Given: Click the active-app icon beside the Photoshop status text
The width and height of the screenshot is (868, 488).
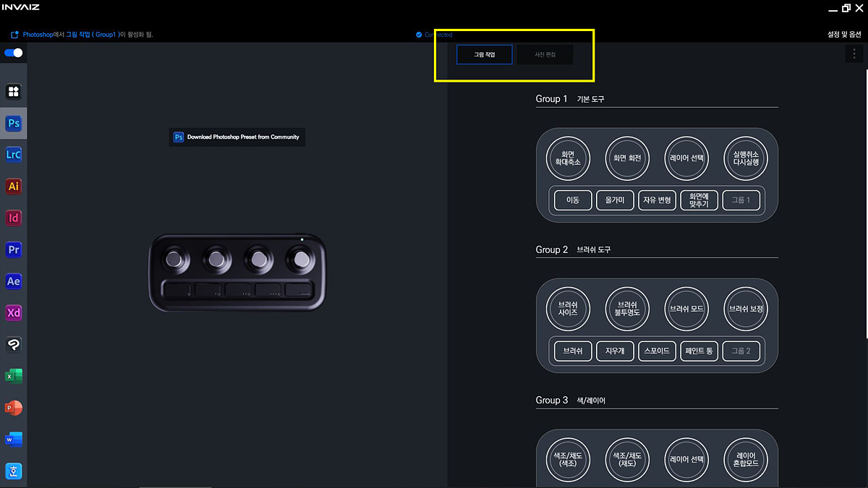Looking at the screenshot, I should pos(14,34).
